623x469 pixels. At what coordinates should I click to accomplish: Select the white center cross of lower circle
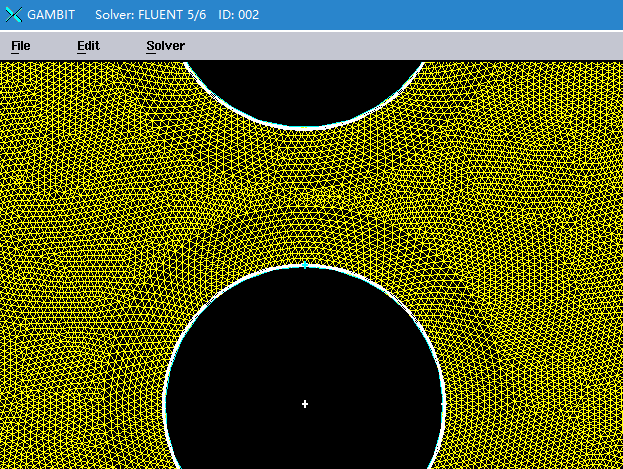[x=305, y=404]
